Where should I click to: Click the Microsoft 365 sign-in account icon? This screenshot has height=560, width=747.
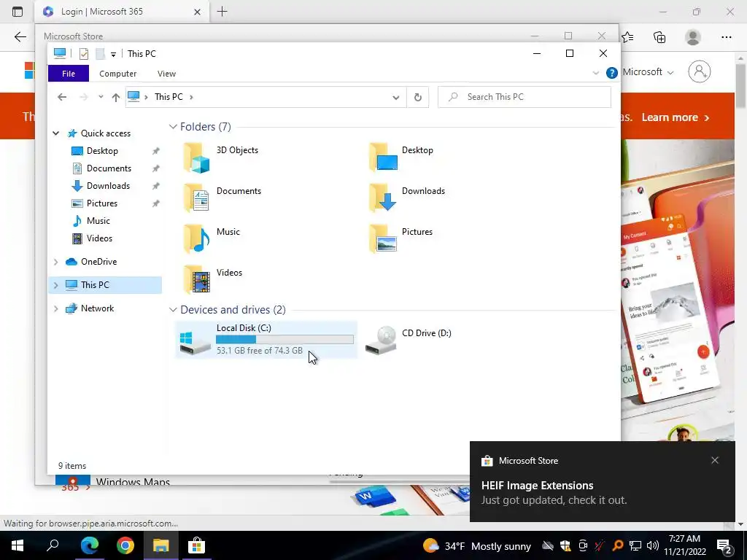(x=699, y=71)
